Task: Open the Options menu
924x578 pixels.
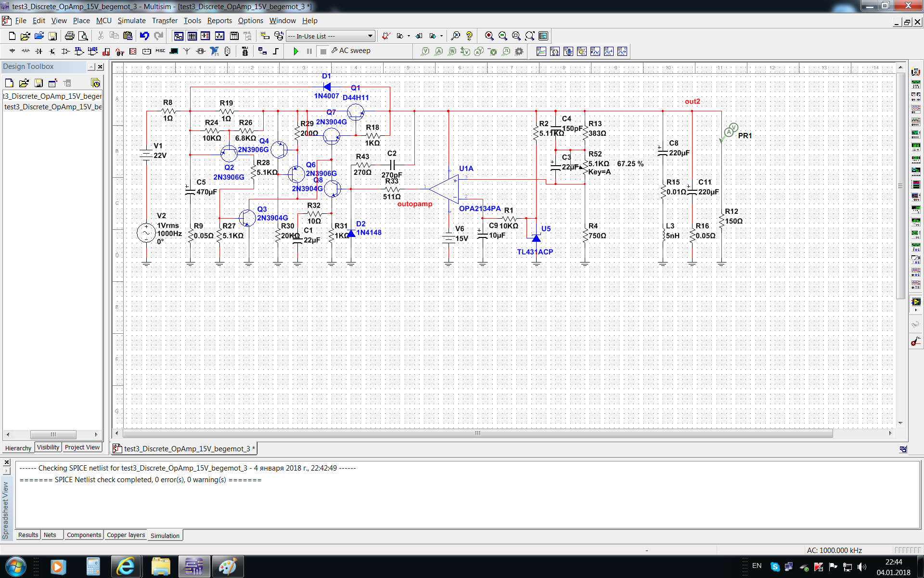Action: 250,21
